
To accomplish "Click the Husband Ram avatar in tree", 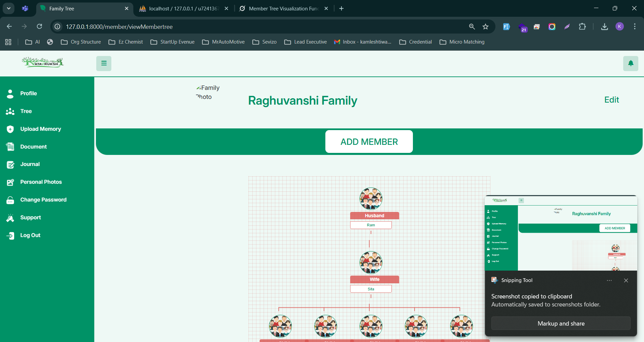I will 371,198.
